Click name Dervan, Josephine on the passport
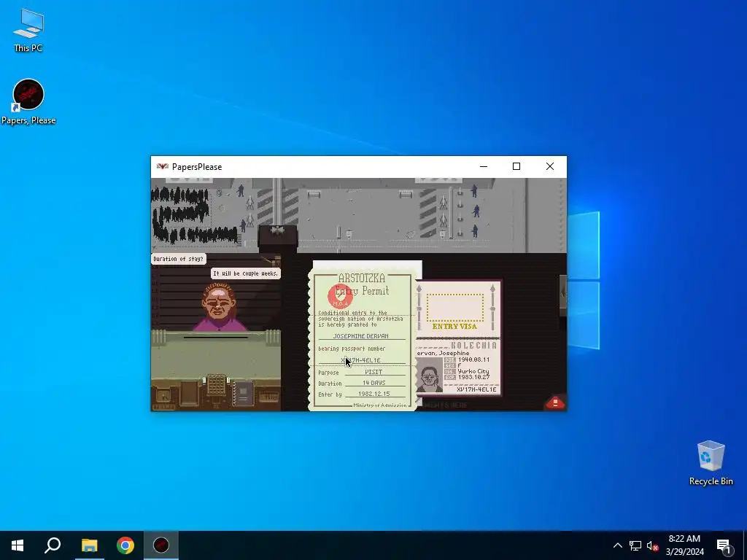 click(443, 354)
